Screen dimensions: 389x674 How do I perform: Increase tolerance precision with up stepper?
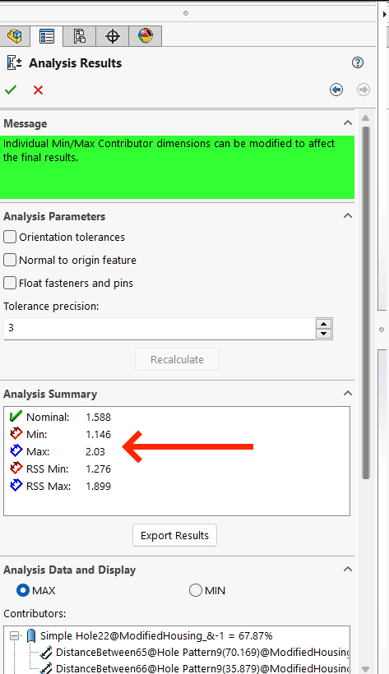[x=324, y=323]
